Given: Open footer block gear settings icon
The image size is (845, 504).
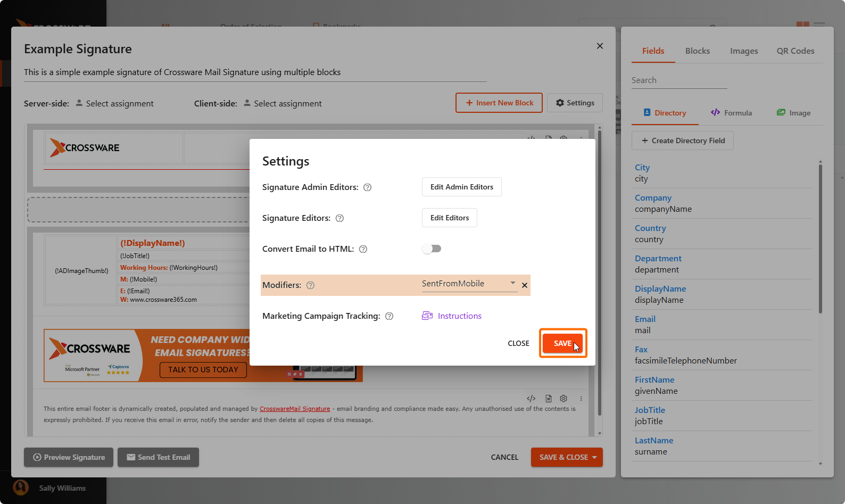Looking at the screenshot, I should pos(564,399).
